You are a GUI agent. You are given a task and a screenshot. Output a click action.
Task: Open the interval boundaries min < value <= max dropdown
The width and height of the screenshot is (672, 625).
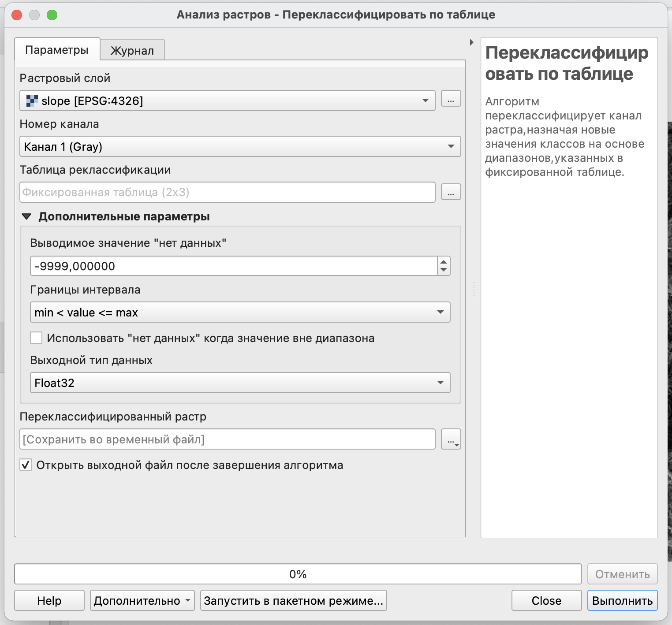[x=240, y=312]
